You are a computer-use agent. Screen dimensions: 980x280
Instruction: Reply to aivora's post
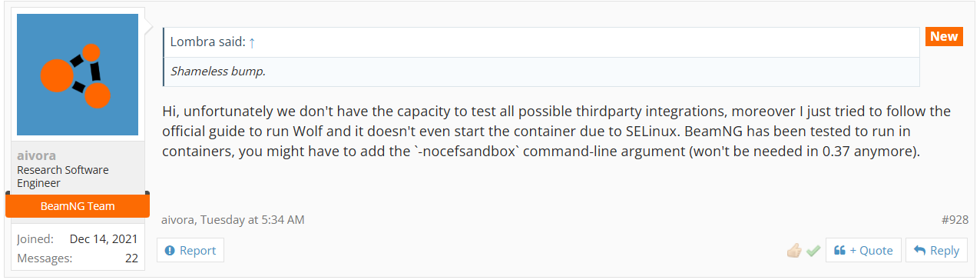pyautogui.click(x=936, y=250)
